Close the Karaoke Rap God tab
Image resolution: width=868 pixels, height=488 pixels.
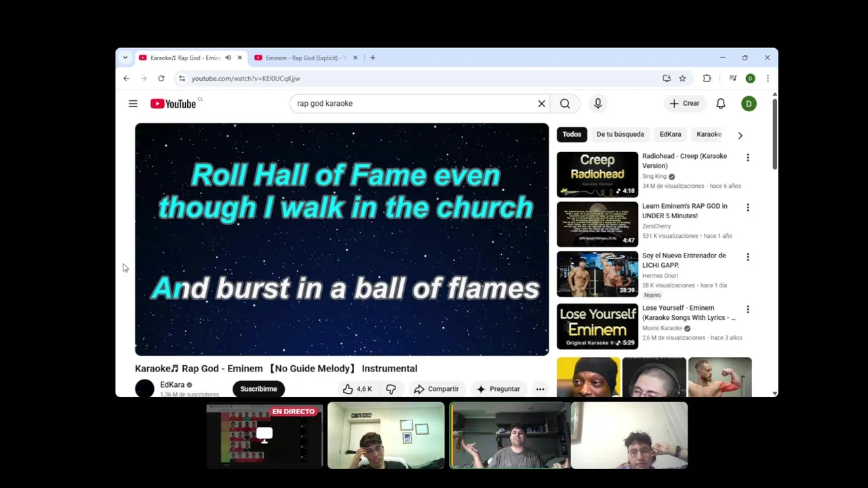[239, 58]
